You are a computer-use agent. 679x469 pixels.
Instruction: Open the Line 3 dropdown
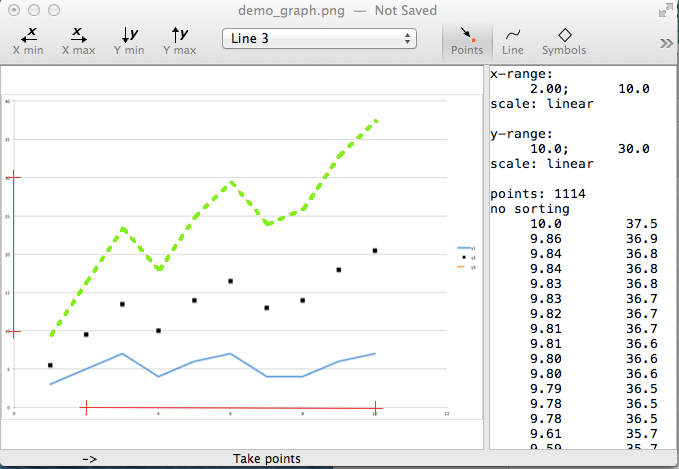pyautogui.click(x=319, y=38)
